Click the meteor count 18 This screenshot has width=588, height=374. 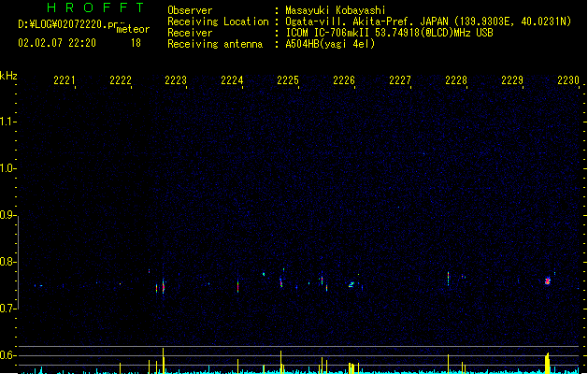click(136, 43)
